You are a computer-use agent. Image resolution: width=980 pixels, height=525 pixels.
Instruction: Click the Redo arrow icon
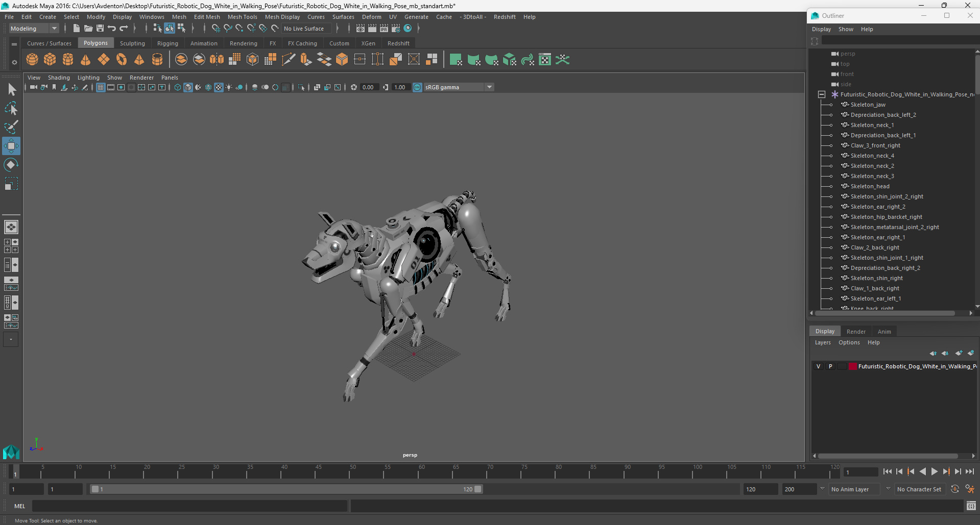point(124,29)
